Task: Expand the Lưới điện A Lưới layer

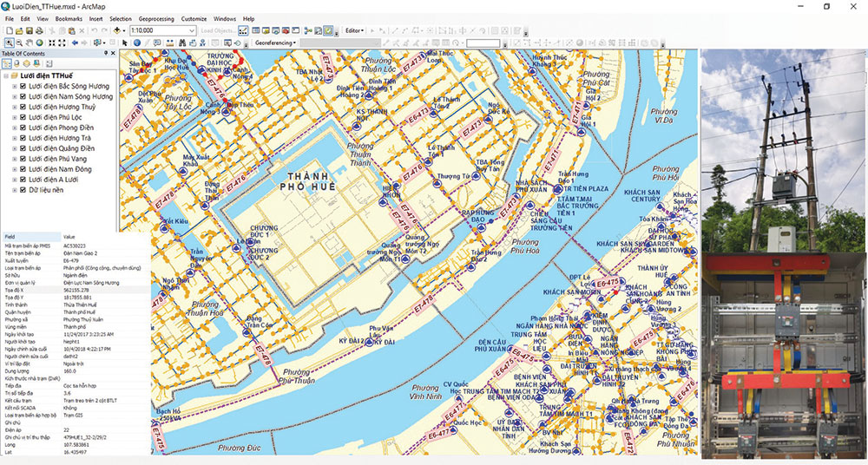Action: (x=15, y=180)
